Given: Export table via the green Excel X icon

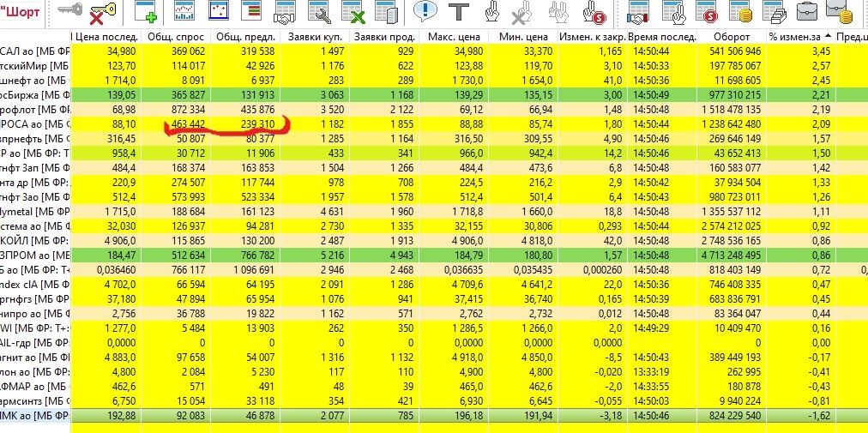Looking at the screenshot, I should (353, 12).
